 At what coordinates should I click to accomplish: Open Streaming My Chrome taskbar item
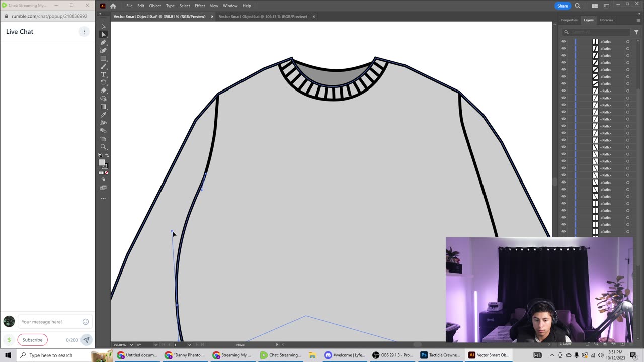232,355
